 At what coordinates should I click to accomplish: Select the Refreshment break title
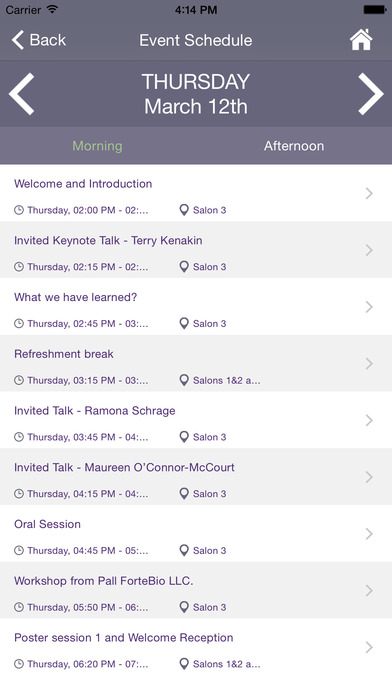tap(64, 354)
